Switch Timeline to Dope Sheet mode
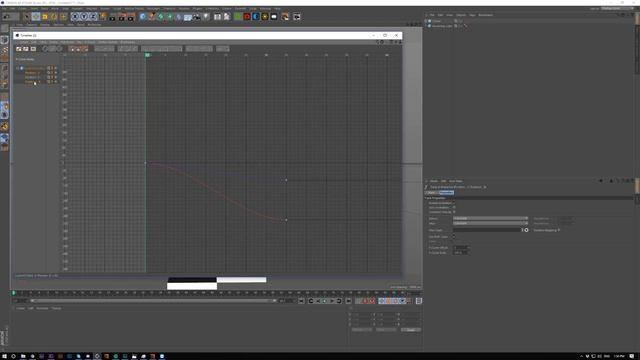 19,49
